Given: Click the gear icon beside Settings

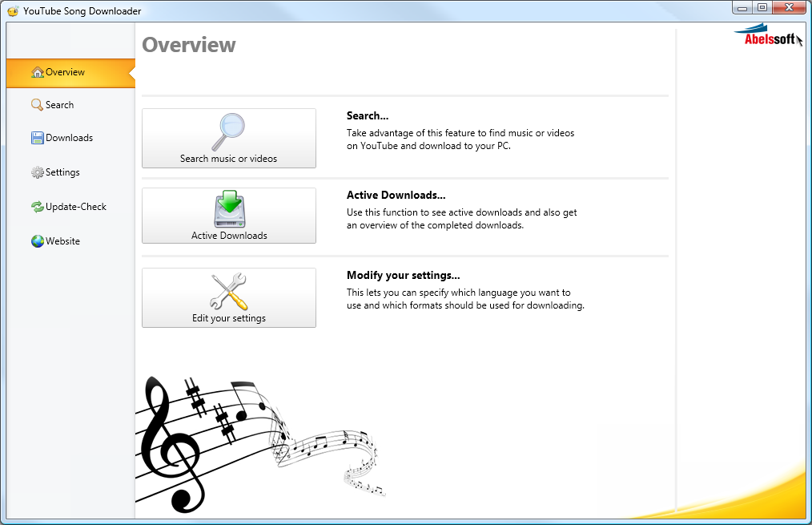Looking at the screenshot, I should tap(38, 172).
